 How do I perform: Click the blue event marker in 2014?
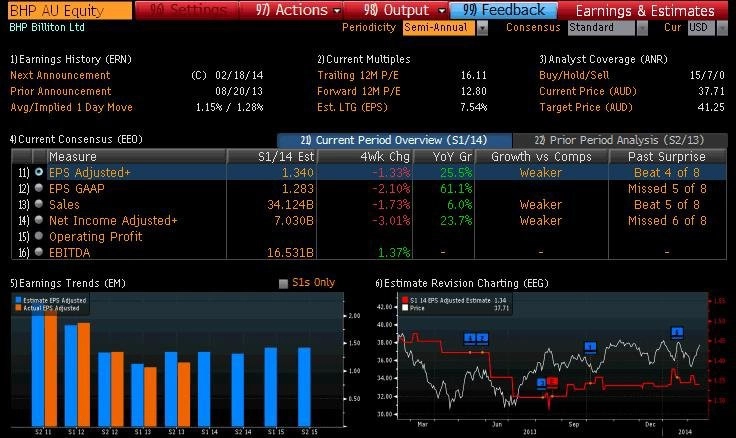click(x=677, y=332)
